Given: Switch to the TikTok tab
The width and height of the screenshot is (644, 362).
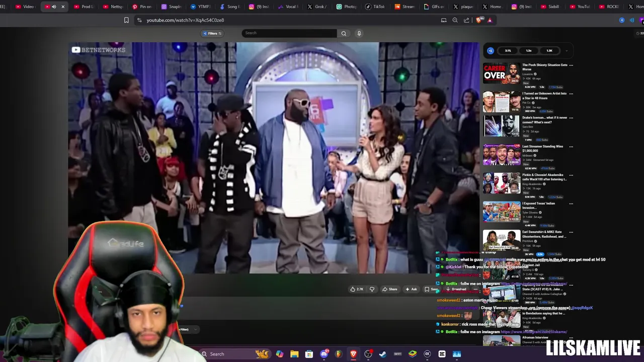Looking at the screenshot, I should tap(375, 7).
